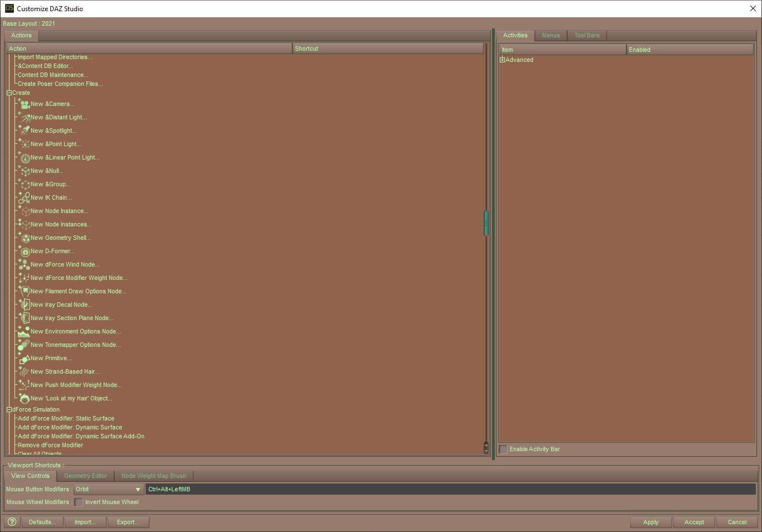Image resolution: width=762 pixels, height=532 pixels.
Task: Collapse the dForce Simulation group
Action: pos(9,410)
